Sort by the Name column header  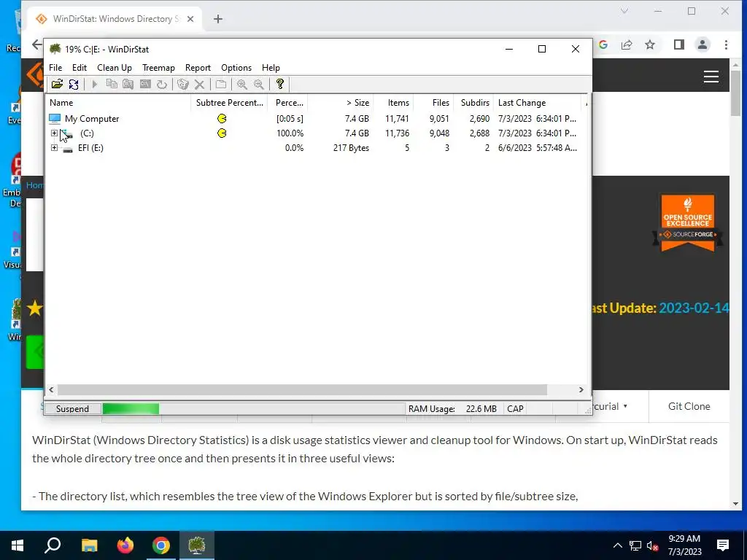(x=117, y=102)
